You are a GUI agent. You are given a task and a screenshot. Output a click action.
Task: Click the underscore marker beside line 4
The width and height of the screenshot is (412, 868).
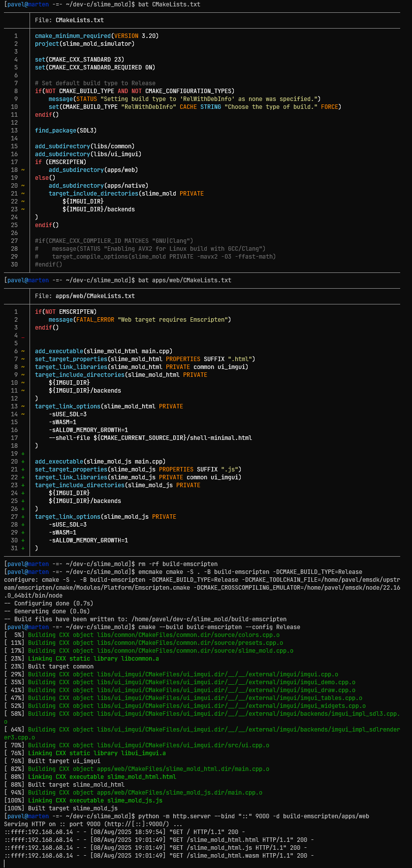[23, 336]
